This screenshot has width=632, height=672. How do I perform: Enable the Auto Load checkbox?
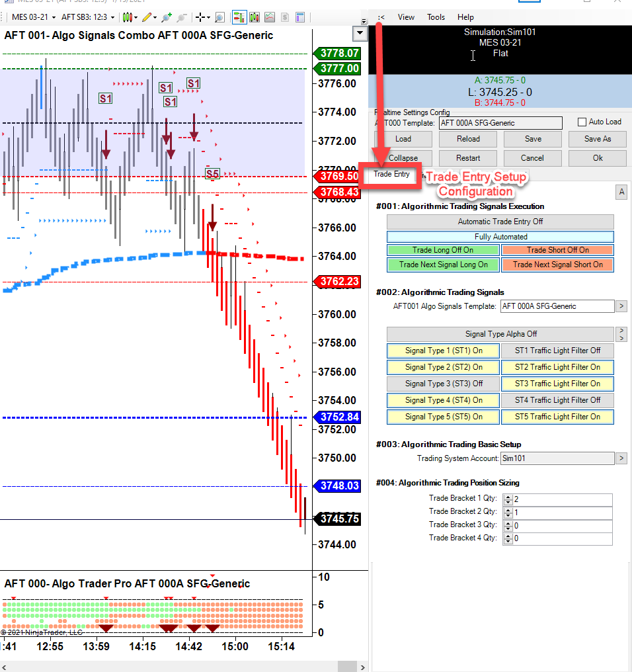tap(582, 122)
